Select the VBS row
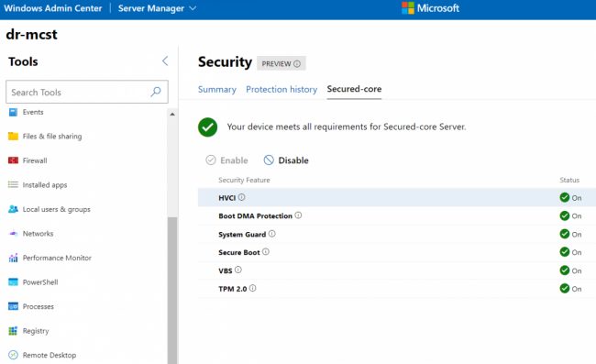596x364 pixels. point(397,270)
